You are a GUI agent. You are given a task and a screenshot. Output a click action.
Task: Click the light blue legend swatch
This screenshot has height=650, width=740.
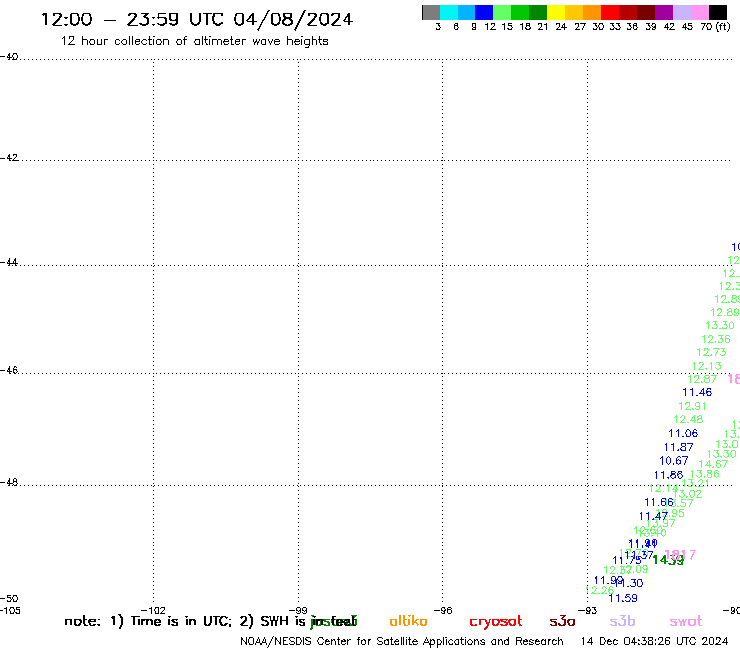[x=466, y=12]
